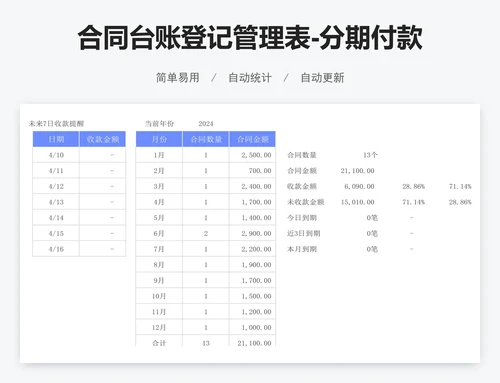Select the subtitle text 自动更新
The height and width of the screenshot is (383, 500).
click(x=322, y=78)
